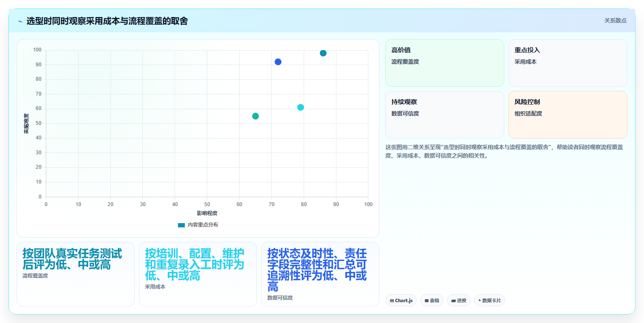644x323 pixels.
Task: Open the 高价值 流程覆盖度 card
Action: pos(444,63)
